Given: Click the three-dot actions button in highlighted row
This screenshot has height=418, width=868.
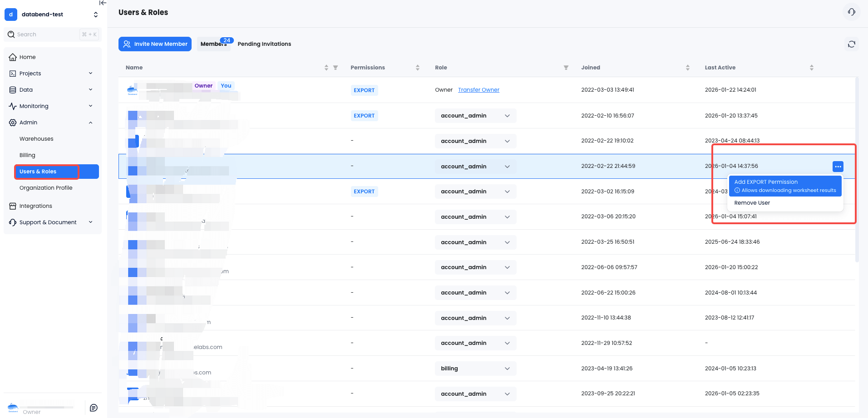Looking at the screenshot, I should [838, 167].
